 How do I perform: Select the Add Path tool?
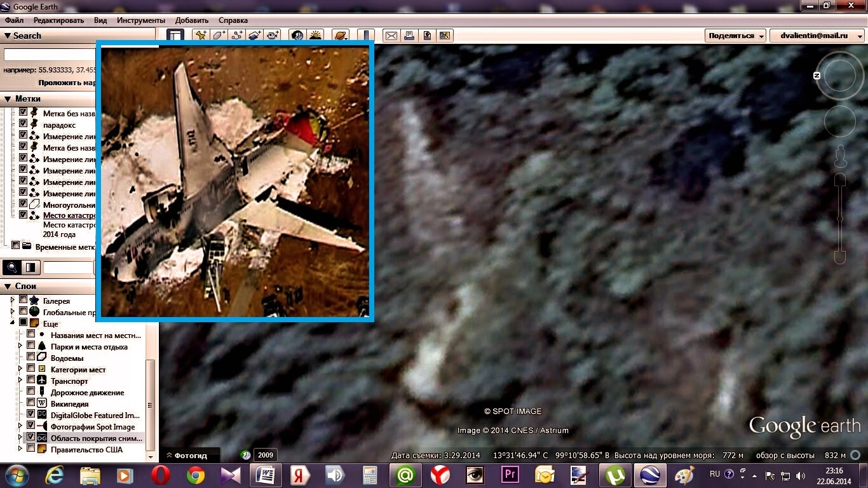[237, 36]
